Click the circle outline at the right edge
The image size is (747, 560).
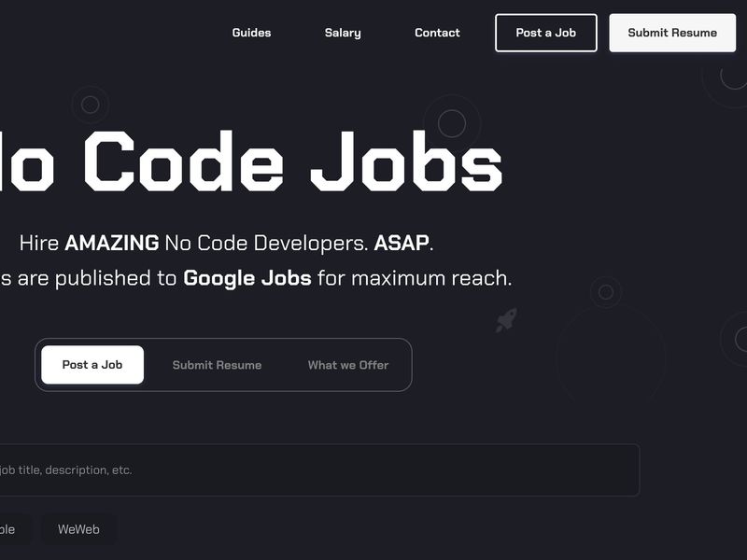[741, 338]
